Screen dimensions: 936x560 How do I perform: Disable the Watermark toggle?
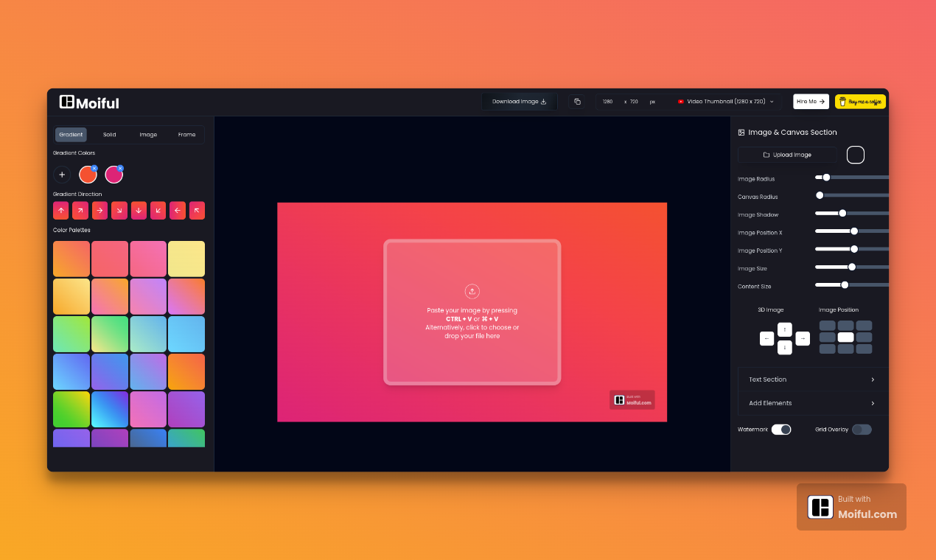[x=780, y=429]
